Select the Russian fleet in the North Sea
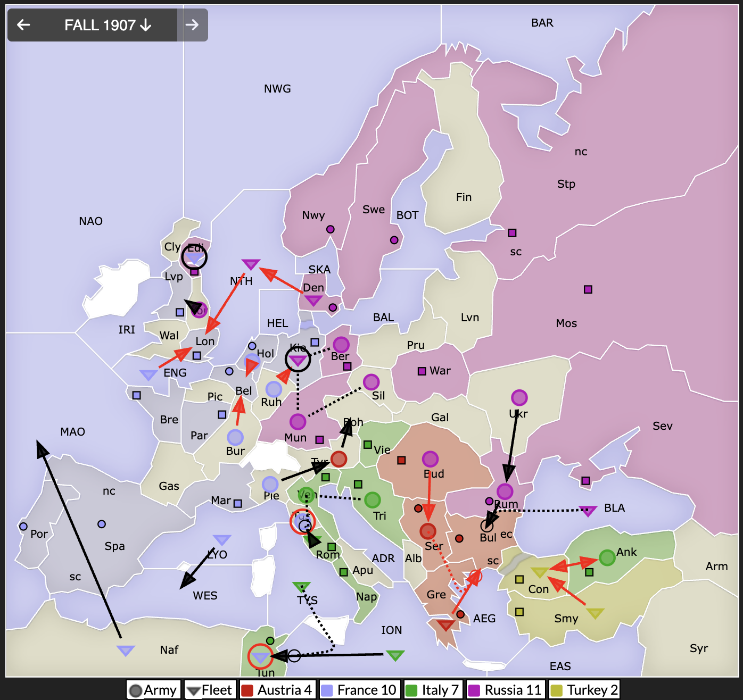Viewport: 743px width, 700px height. 251,264
